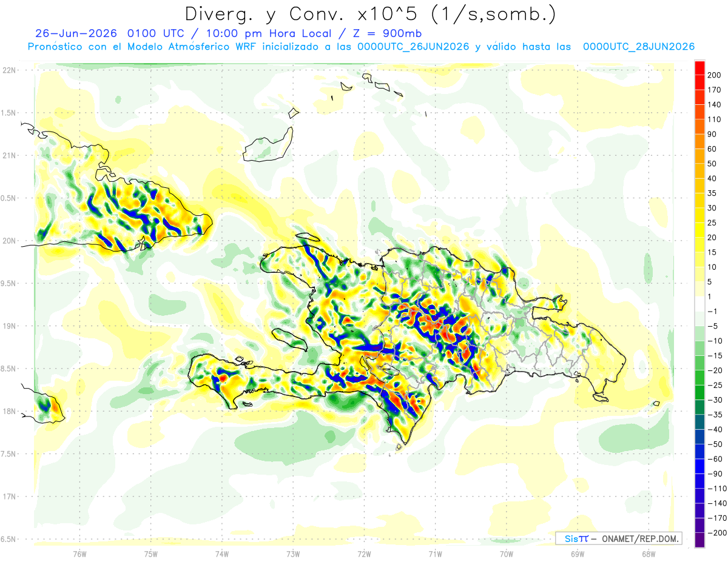
Task: Click the colorbar label "-1"
Action: (x=713, y=311)
